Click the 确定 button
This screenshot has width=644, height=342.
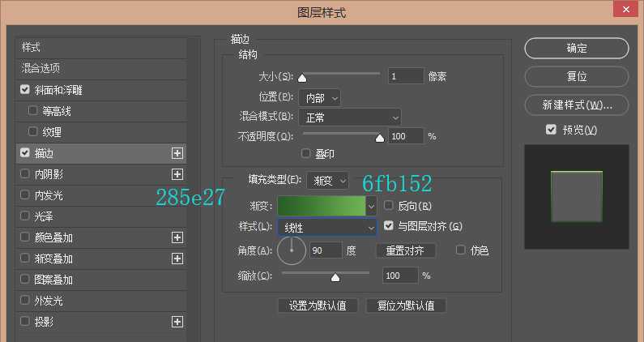pos(576,48)
